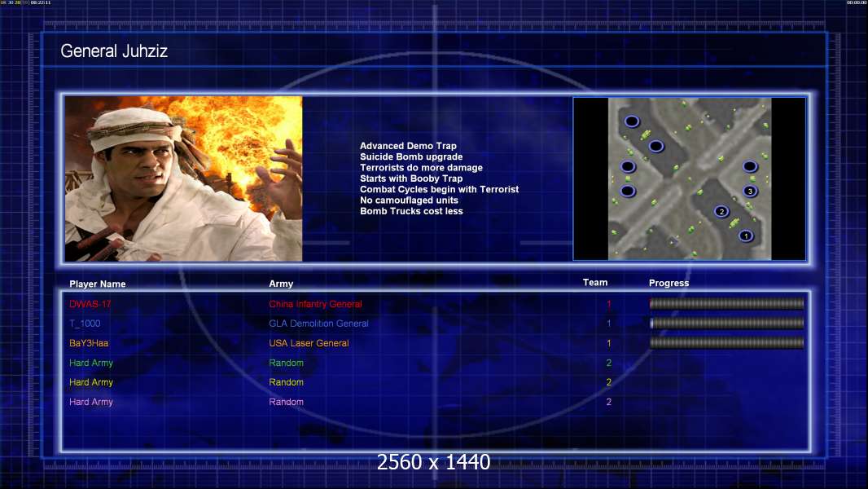
Task: Click yellow Random army entry
Action: pyautogui.click(x=286, y=382)
